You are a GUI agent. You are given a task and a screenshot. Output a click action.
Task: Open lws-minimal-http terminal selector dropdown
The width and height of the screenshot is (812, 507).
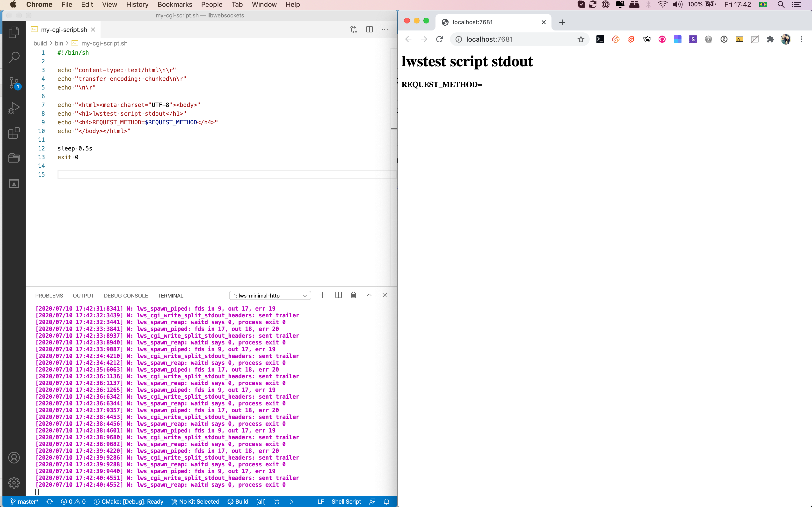(x=270, y=295)
